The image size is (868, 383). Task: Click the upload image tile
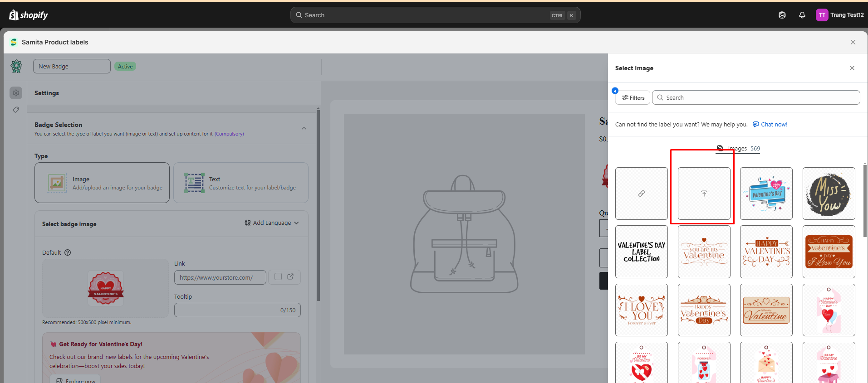pyautogui.click(x=704, y=194)
